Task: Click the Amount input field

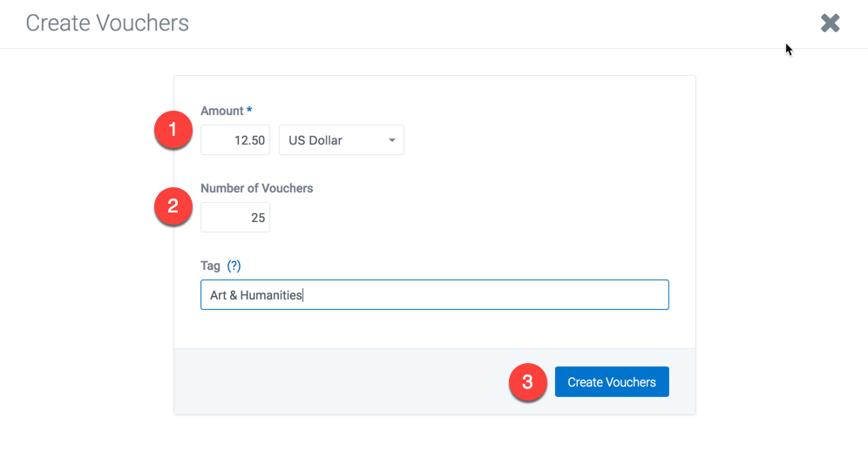Action: click(x=235, y=140)
